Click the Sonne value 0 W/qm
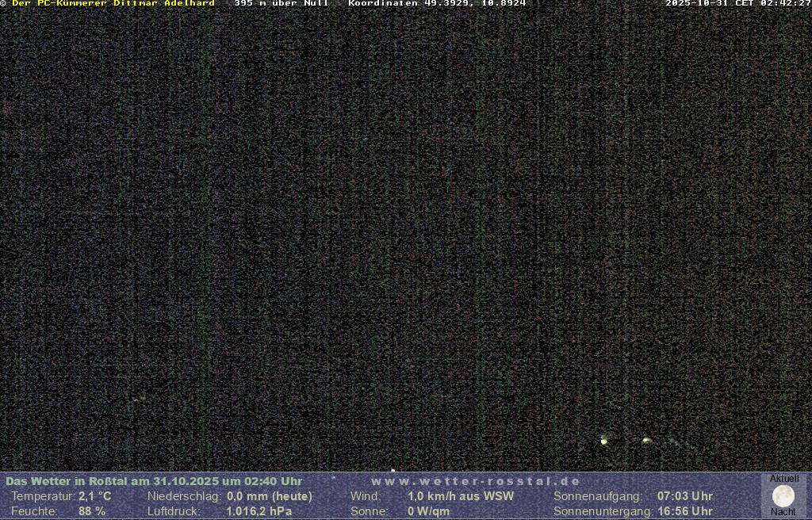 pos(428,511)
